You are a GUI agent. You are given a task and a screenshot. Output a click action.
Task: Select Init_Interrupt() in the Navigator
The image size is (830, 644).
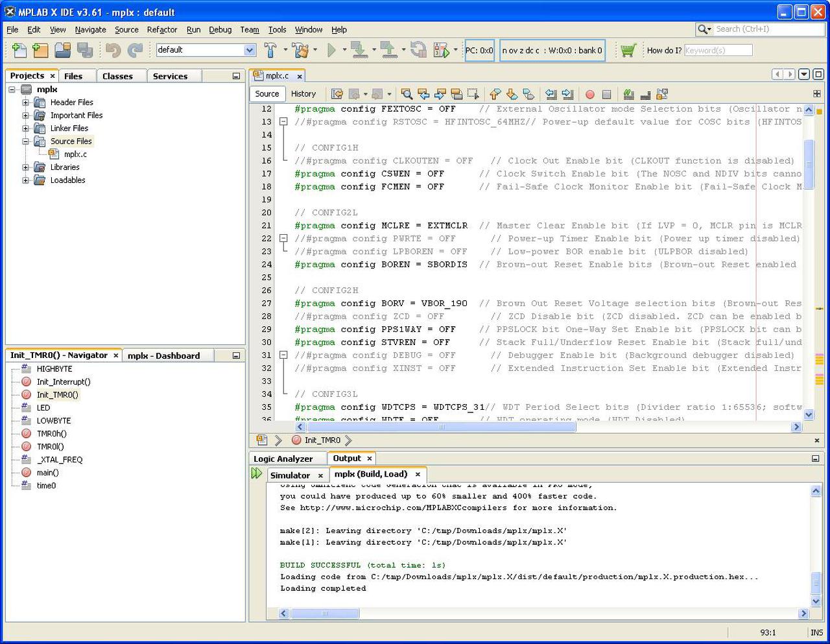point(64,382)
